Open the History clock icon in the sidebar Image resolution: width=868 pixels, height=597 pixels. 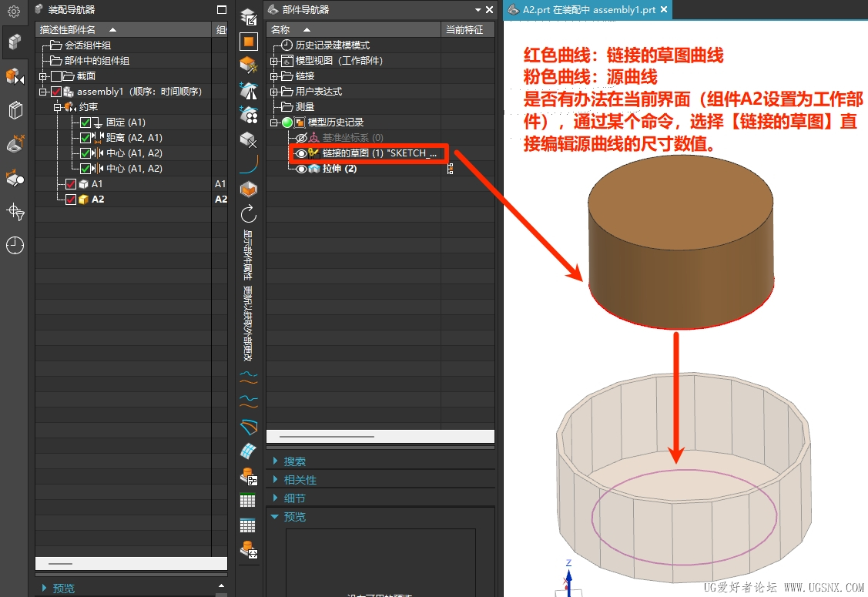15,245
